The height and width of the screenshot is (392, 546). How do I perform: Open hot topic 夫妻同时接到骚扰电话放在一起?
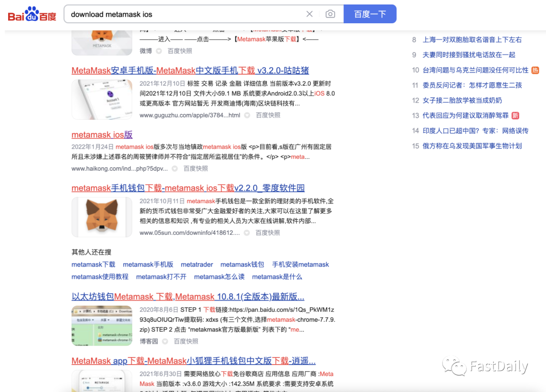pos(469,55)
